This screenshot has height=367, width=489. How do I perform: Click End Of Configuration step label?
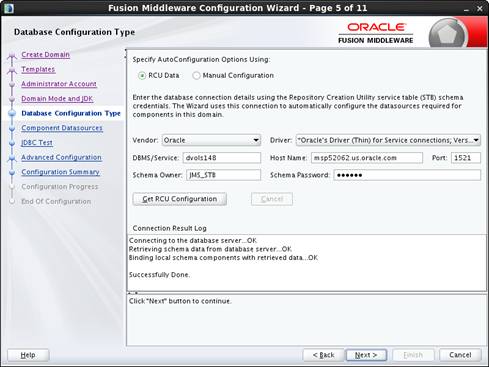56,201
